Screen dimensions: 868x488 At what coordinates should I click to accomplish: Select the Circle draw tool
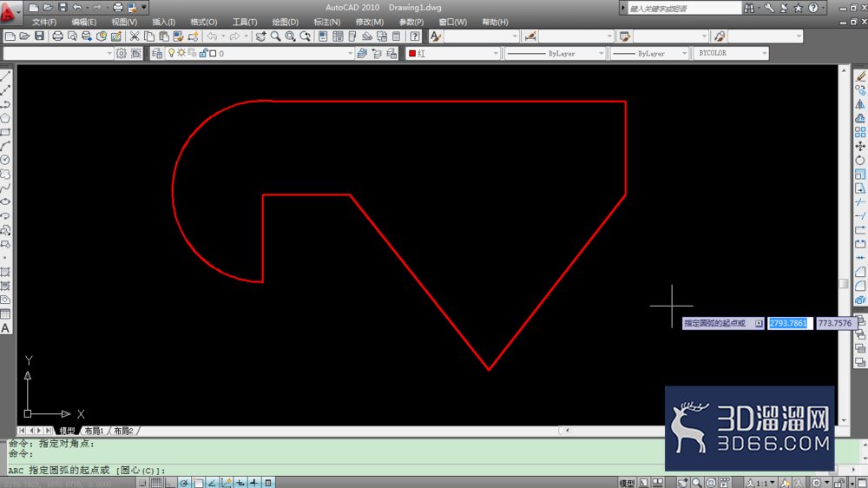pyautogui.click(x=5, y=160)
